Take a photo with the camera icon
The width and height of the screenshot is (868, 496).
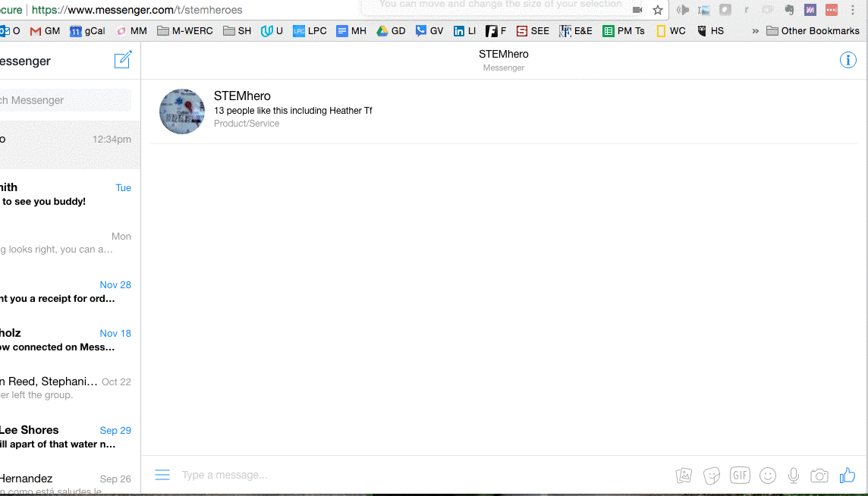coord(819,475)
